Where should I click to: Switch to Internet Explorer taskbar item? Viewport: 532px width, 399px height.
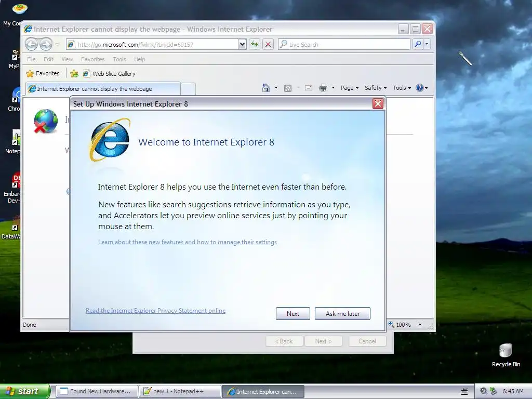click(x=263, y=392)
